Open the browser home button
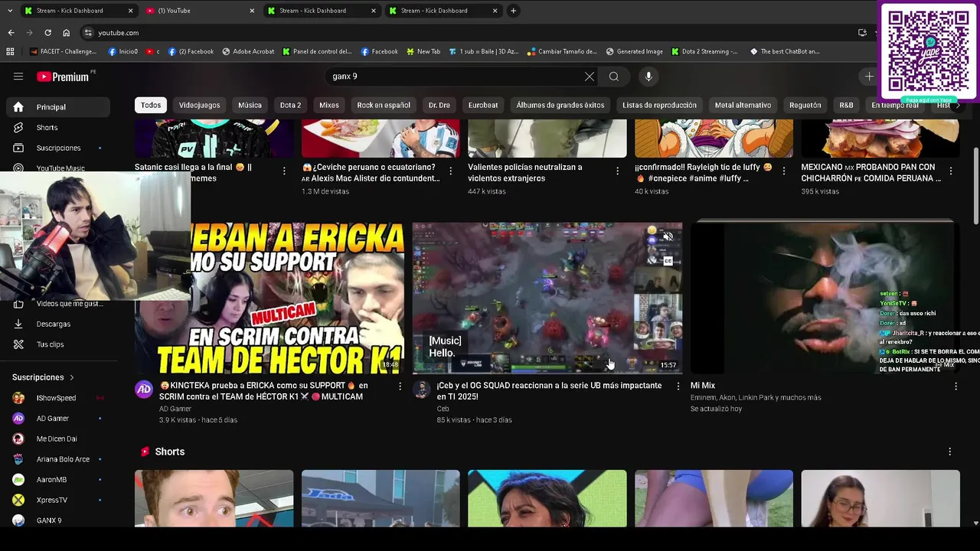Image resolution: width=980 pixels, height=551 pixels. [66, 33]
